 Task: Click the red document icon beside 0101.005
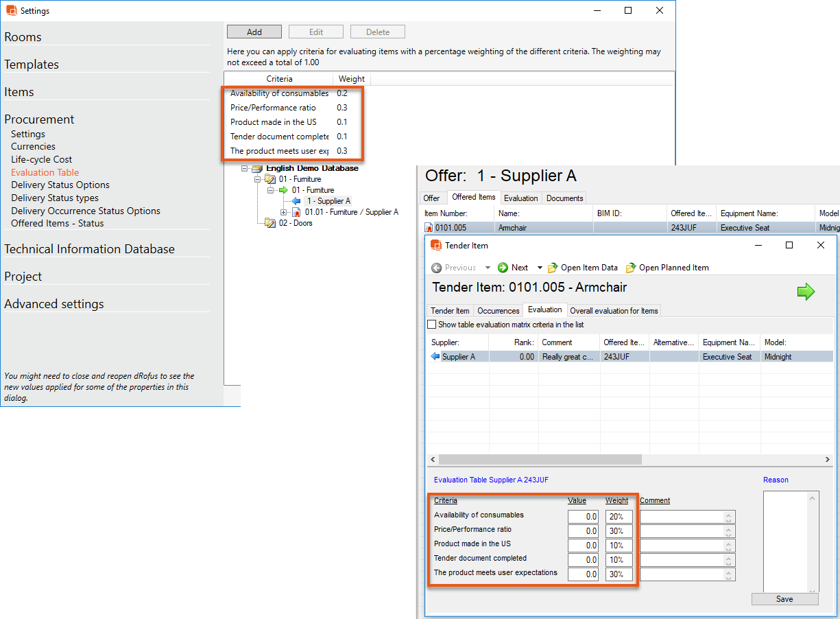(x=429, y=228)
